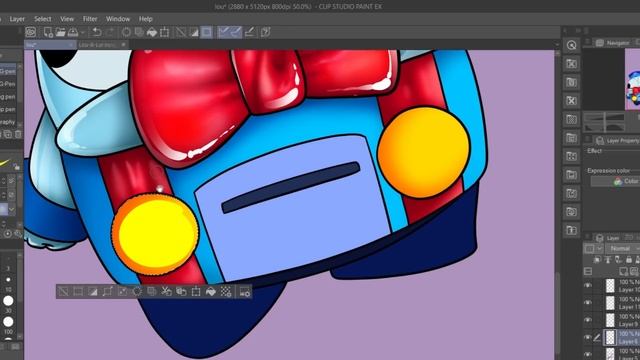Toggle Snap to Ruler button
The image size is (640, 360).
tap(223, 32)
